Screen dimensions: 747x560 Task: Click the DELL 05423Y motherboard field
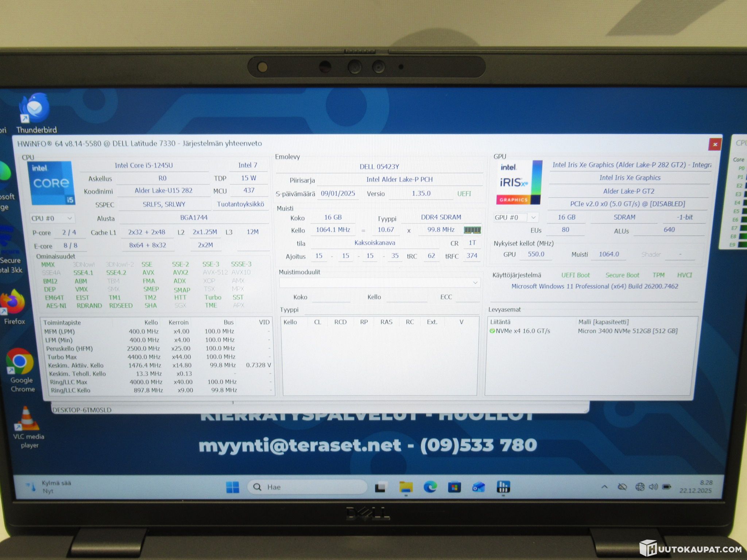point(379,167)
